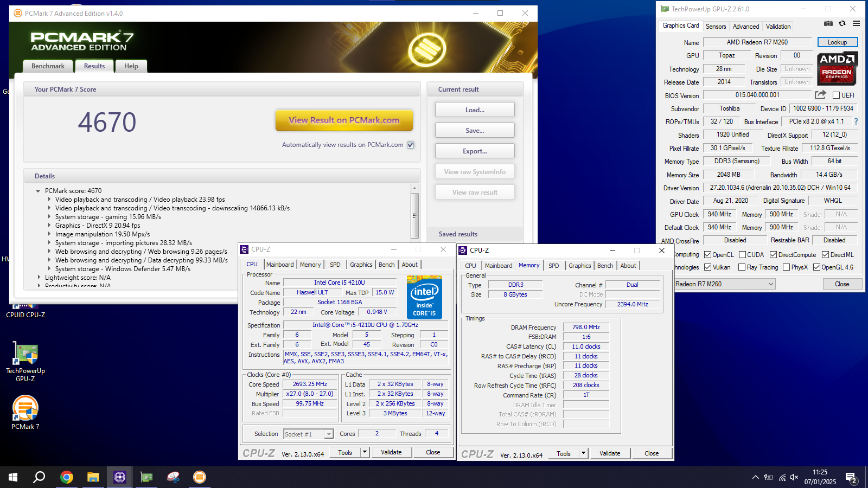Click Close button in GPU-Z
The image size is (868, 488).
pos(842,284)
